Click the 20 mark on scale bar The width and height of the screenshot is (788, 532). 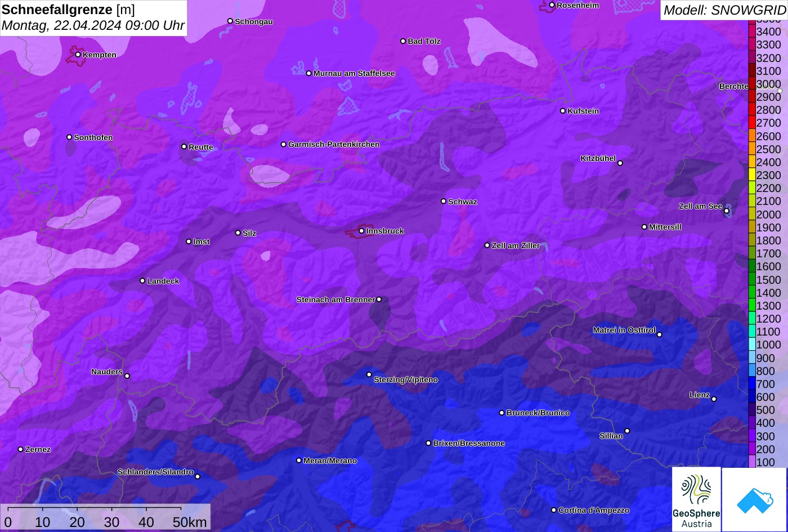click(77, 522)
